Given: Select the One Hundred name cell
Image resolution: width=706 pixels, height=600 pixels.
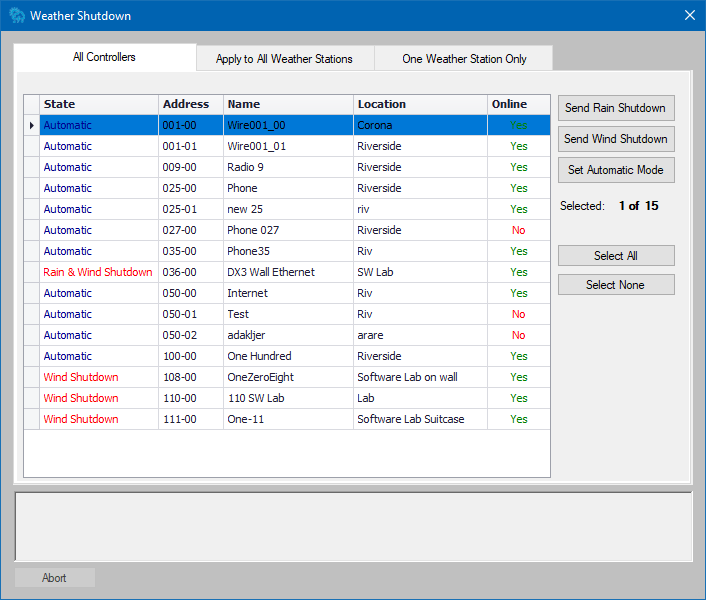Looking at the screenshot, I should coord(288,356).
